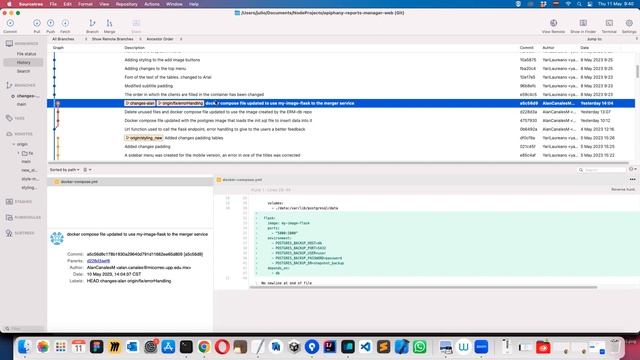Open Google Chrome from the dock
The image size is (640, 360).
(204, 347)
